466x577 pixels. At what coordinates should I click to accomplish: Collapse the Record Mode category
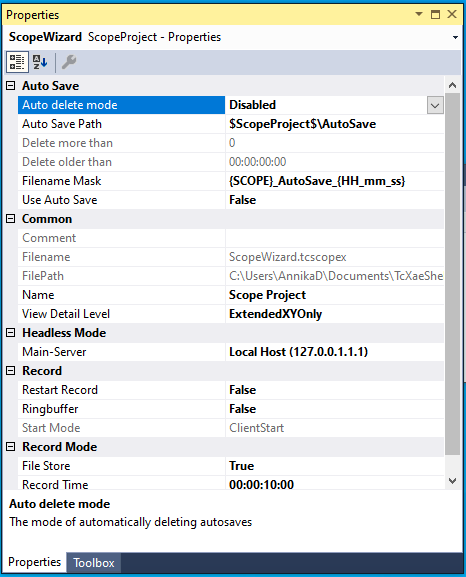pyautogui.click(x=11, y=447)
